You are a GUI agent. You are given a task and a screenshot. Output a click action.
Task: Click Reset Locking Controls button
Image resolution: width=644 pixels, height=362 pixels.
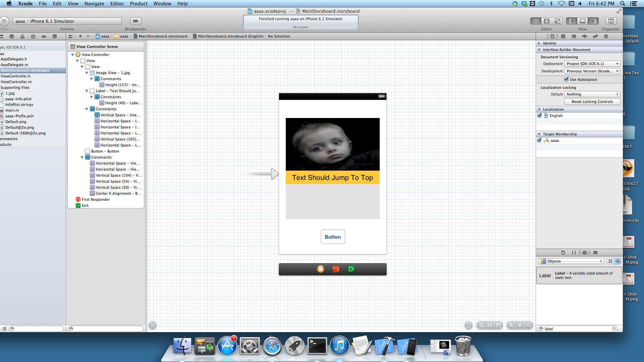(592, 102)
